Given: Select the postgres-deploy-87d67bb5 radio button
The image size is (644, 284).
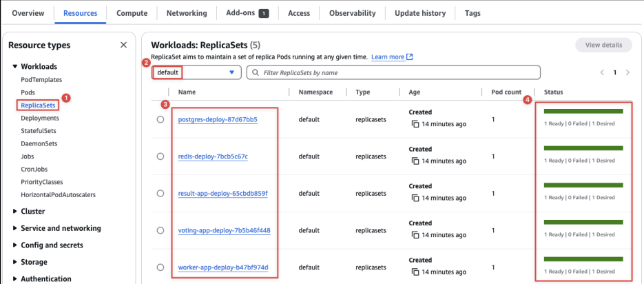Looking at the screenshot, I should [x=160, y=120].
